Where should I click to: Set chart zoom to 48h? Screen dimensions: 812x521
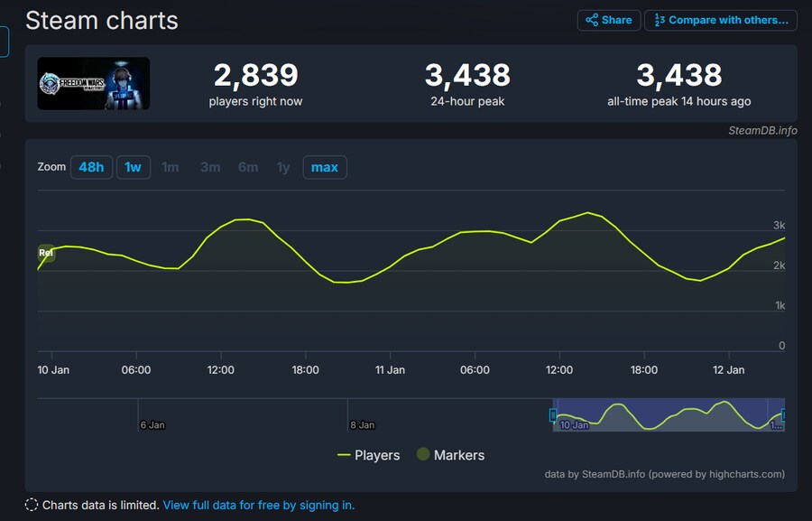(91, 167)
